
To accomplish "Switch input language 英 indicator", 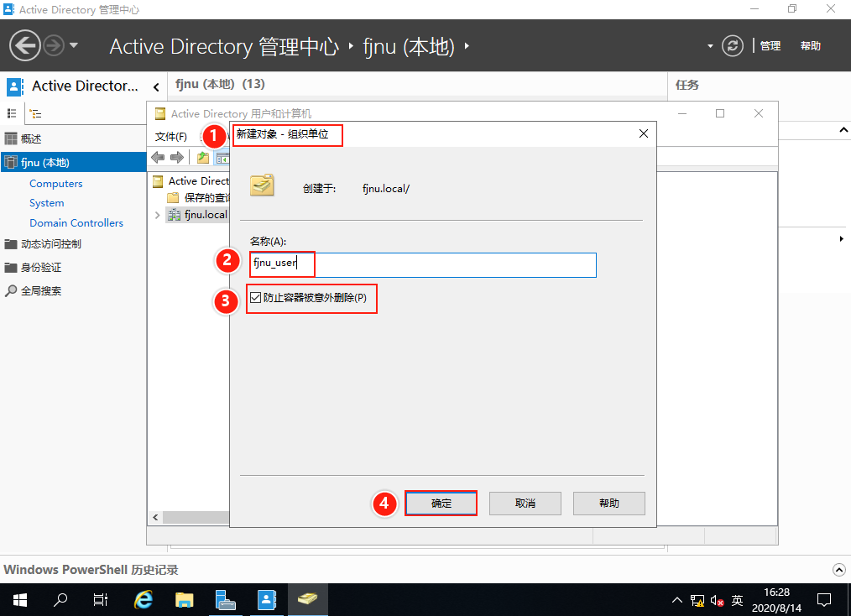I will click(x=737, y=600).
